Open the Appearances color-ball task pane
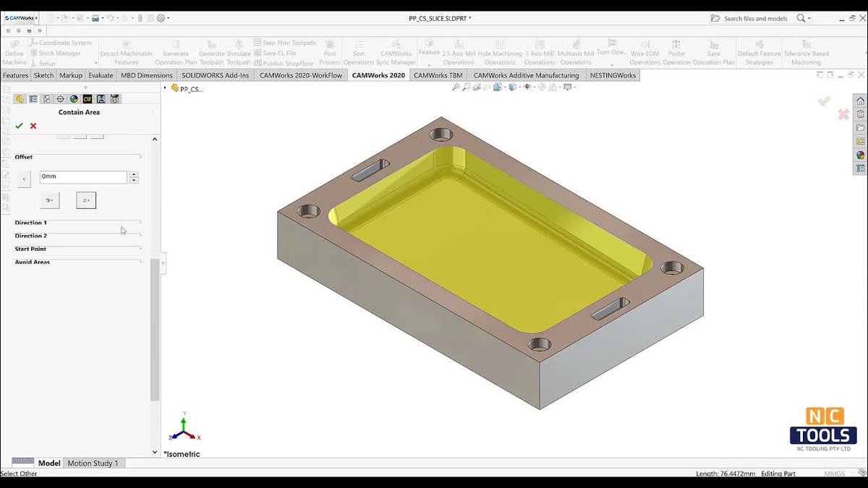Image resolution: width=868 pixels, height=488 pixels. (860, 155)
